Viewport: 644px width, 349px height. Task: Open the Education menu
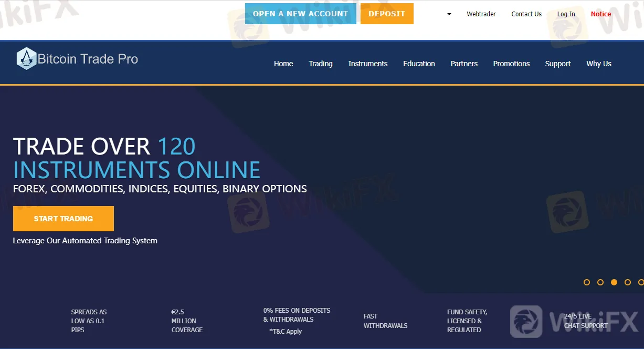pos(419,64)
